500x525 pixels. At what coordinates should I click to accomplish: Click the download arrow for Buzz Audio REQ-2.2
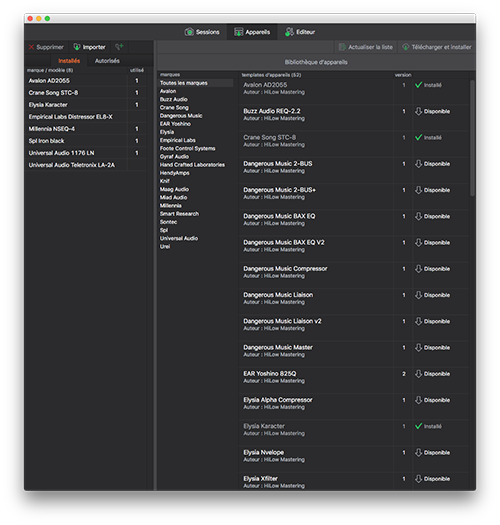(418, 111)
